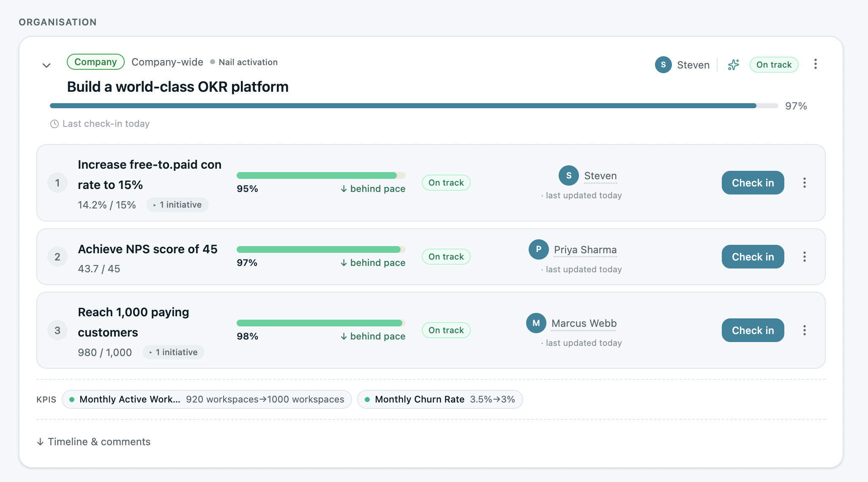The image size is (868, 482).
Task: Open the objective's three-dot menu
Action: [816, 64]
